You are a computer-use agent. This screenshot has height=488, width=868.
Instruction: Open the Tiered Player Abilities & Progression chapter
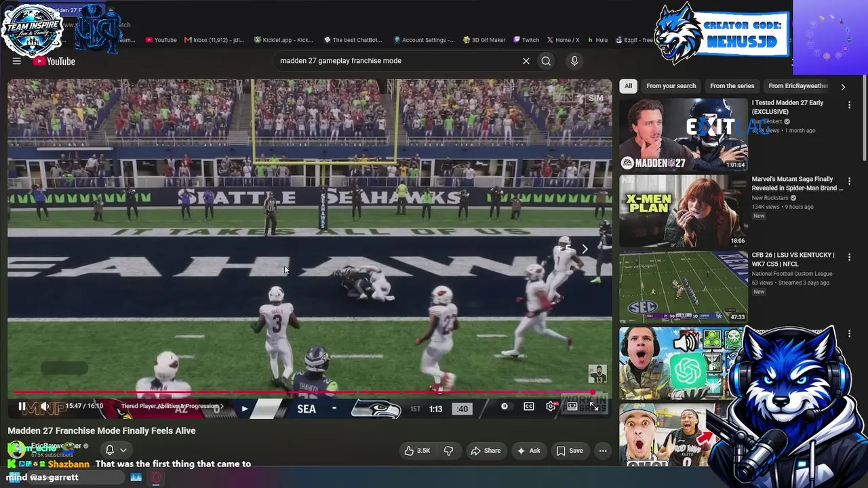point(172,407)
